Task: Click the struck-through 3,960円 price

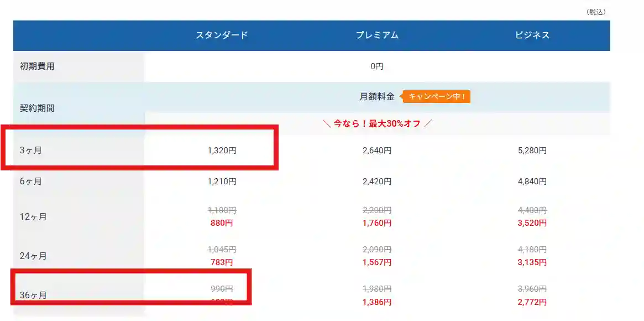Action: [x=532, y=288]
